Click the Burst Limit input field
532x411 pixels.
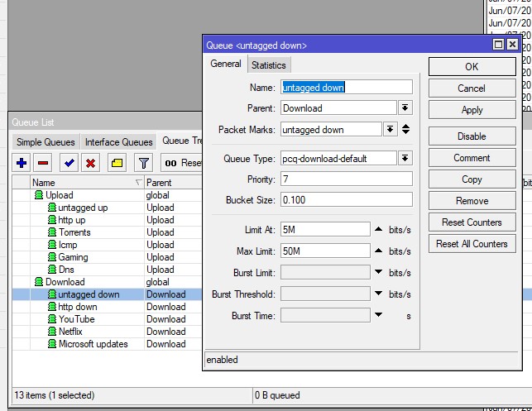click(325, 272)
